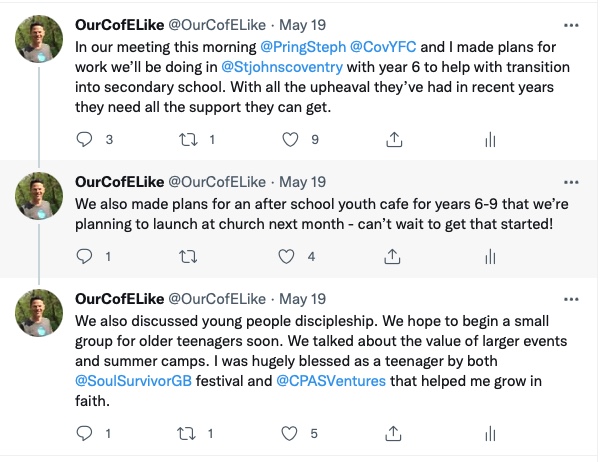This screenshot has width=601, height=462.
Task: Like the young people discipleship tweet
Action: [x=290, y=433]
